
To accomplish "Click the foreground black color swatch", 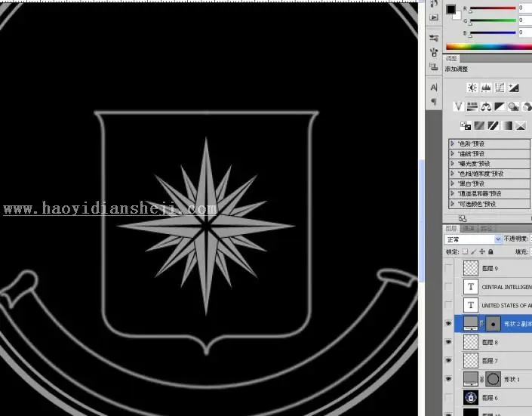I will (x=451, y=10).
